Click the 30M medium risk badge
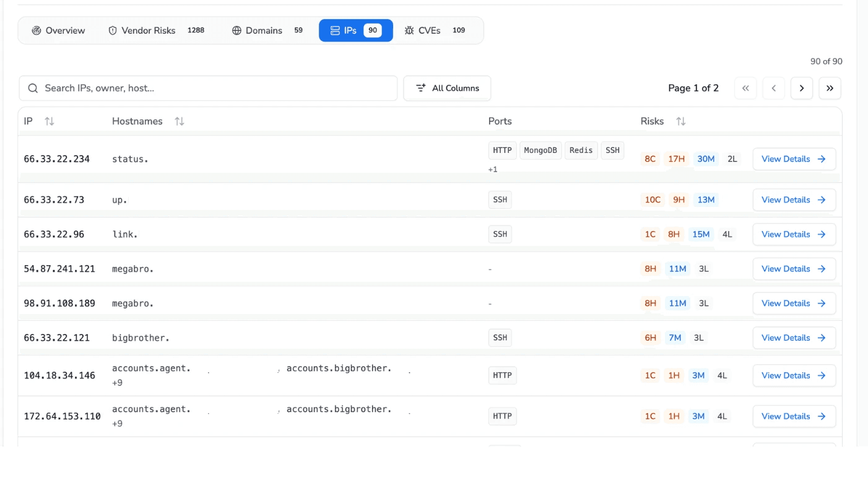The height and width of the screenshot is (498, 868). 706,159
